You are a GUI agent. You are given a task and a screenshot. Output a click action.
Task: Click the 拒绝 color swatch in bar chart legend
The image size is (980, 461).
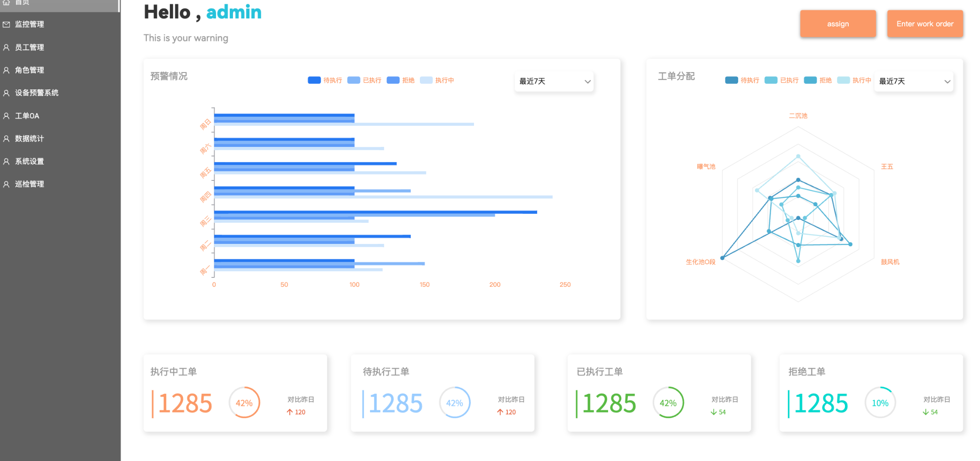[393, 81]
